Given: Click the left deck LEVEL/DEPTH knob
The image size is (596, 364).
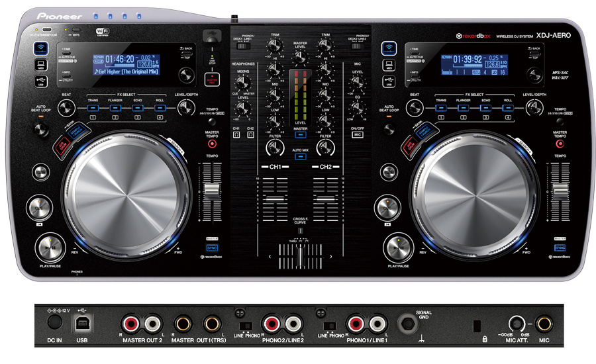Looking at the screenshot, I should click(186, 108).
